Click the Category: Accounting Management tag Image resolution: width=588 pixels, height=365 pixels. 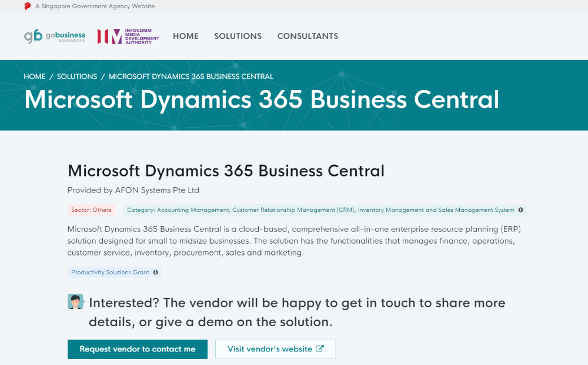pyautogui.click(x=325, y=210)
